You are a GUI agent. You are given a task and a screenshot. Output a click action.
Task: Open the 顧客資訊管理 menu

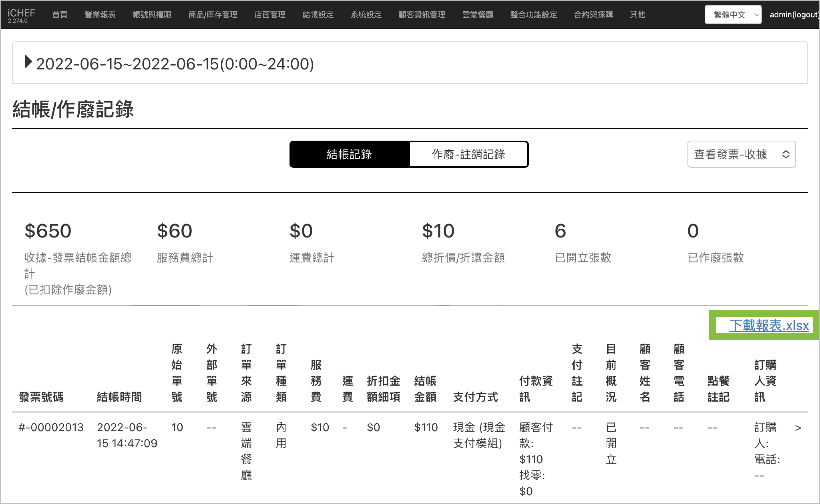(x=422, y=15)
